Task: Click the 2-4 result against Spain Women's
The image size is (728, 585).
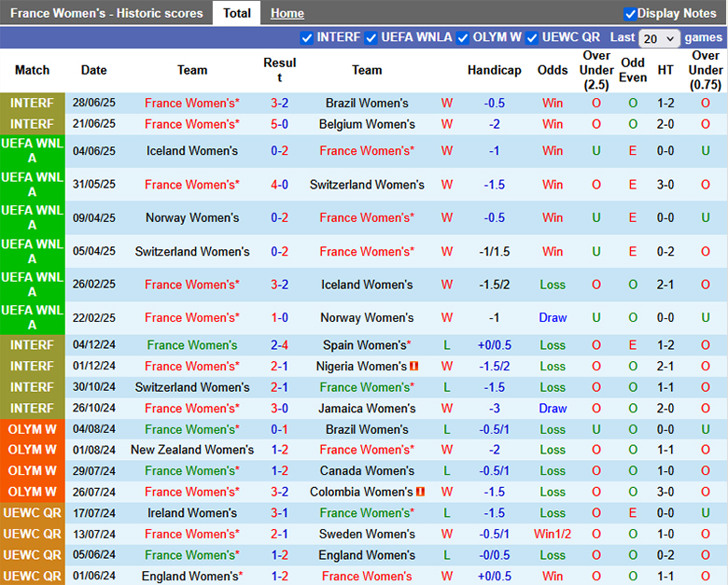Action: [279, 345]
